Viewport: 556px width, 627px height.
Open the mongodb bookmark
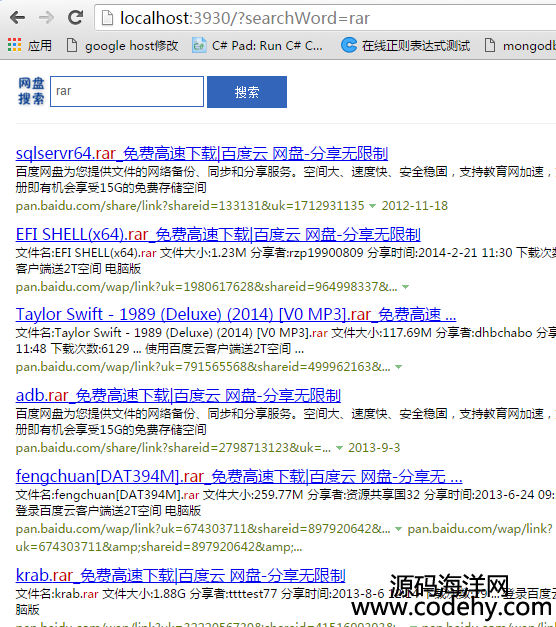(x=520, y=46)
